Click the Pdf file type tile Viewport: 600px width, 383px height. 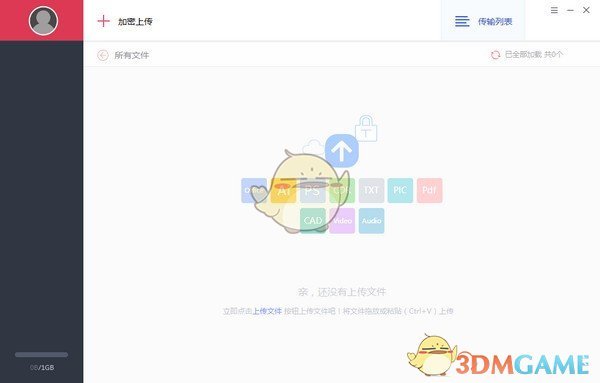coord(429,190)
